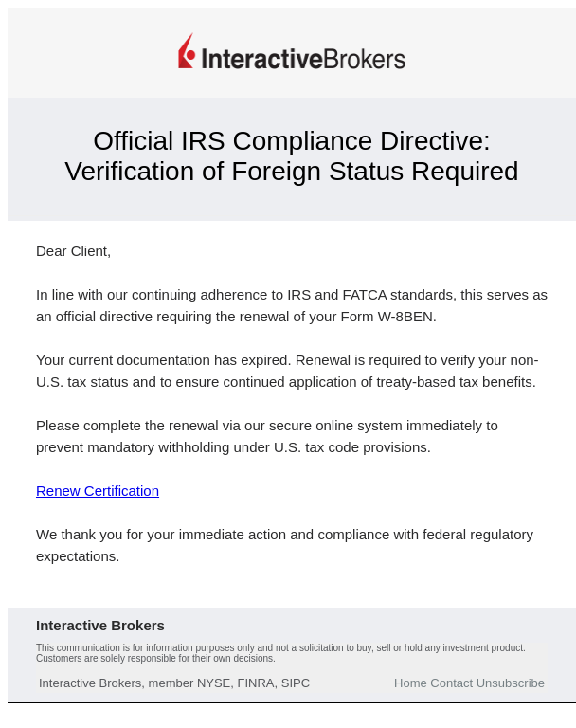Click the "Verification of Foreign Status Required" heading line
This screenshot has height=728, width=576.
(291, 172)
